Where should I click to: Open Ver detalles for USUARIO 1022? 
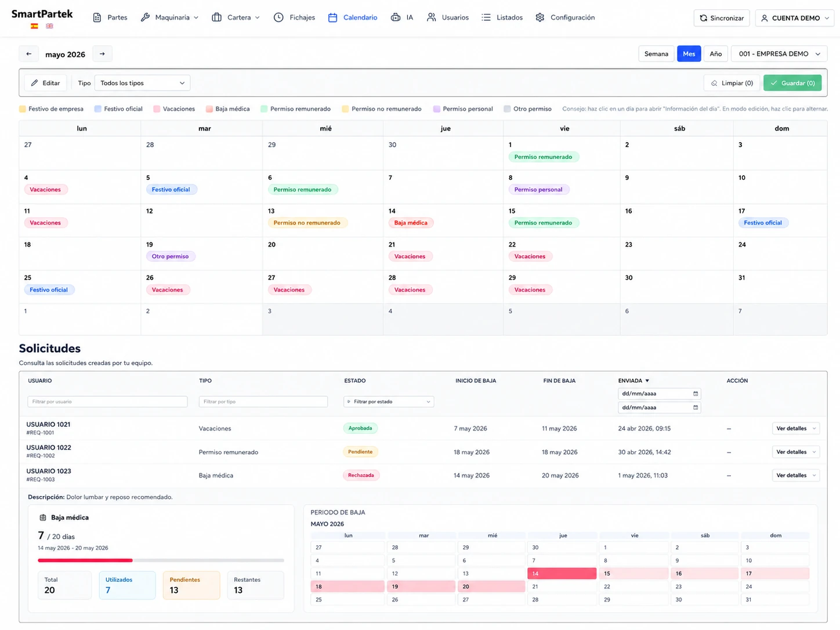795,452
